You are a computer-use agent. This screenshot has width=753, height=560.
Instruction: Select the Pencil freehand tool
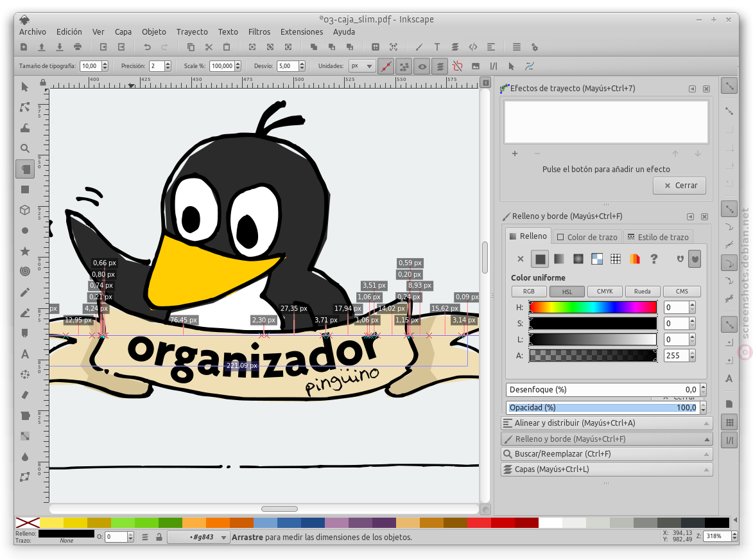point(25,292)
